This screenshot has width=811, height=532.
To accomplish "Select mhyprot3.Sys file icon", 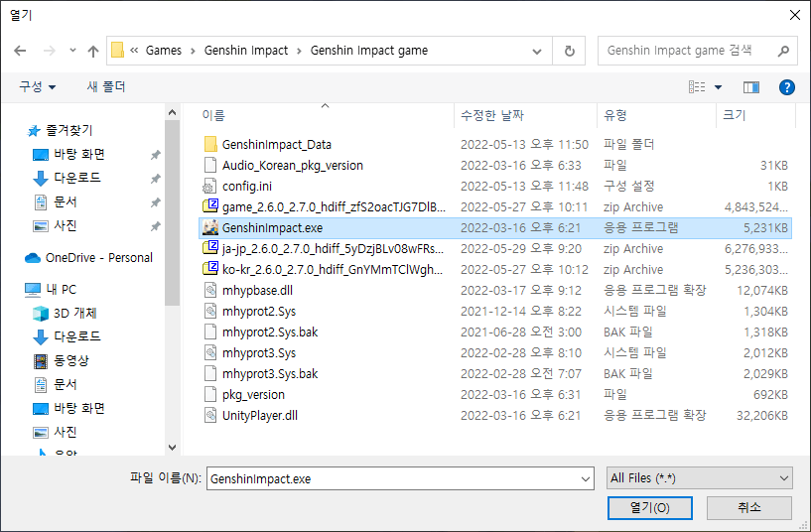I will click(210, 352).
